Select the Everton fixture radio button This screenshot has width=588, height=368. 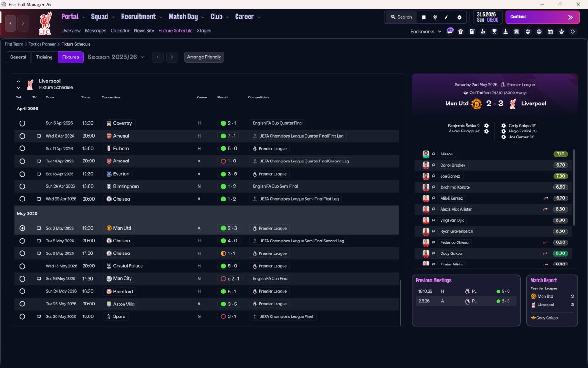(x=23, y=174)
